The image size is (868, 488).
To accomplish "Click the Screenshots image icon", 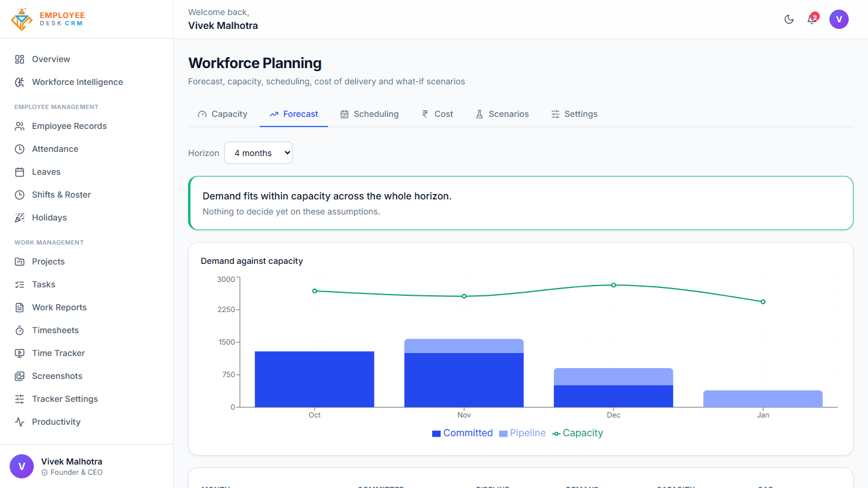I will point(20,376).
